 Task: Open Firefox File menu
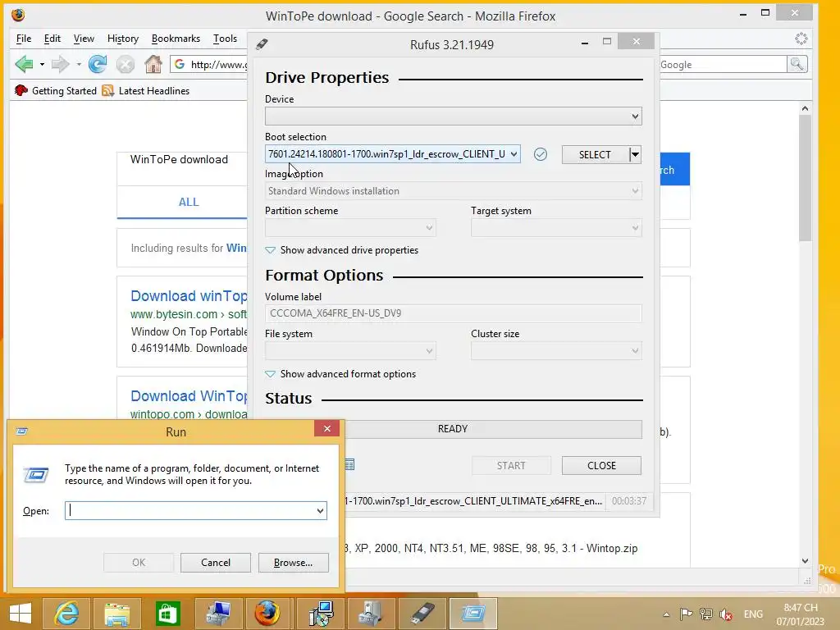[24, 39]
